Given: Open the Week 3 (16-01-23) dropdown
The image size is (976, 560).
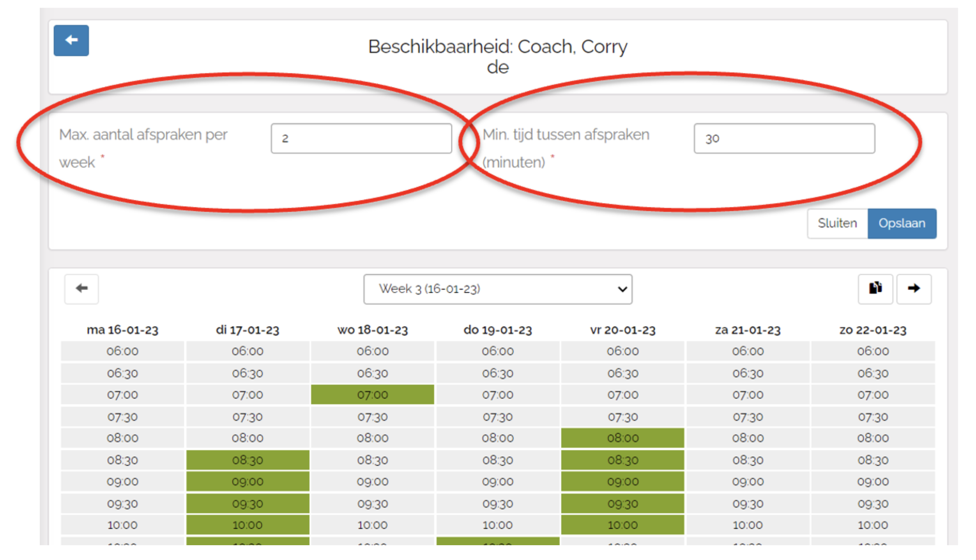Looking at the screenshot, I should pyautogui.click(x=497, y=289).
